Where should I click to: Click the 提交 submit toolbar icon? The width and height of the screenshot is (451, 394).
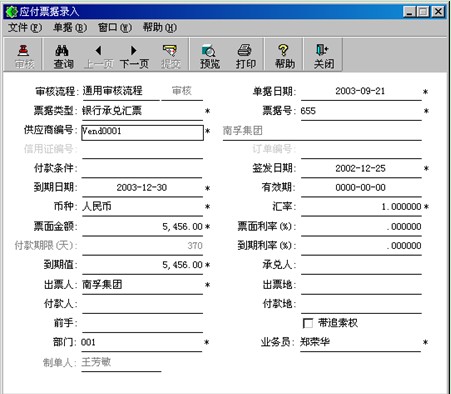[x=170, y=51]
